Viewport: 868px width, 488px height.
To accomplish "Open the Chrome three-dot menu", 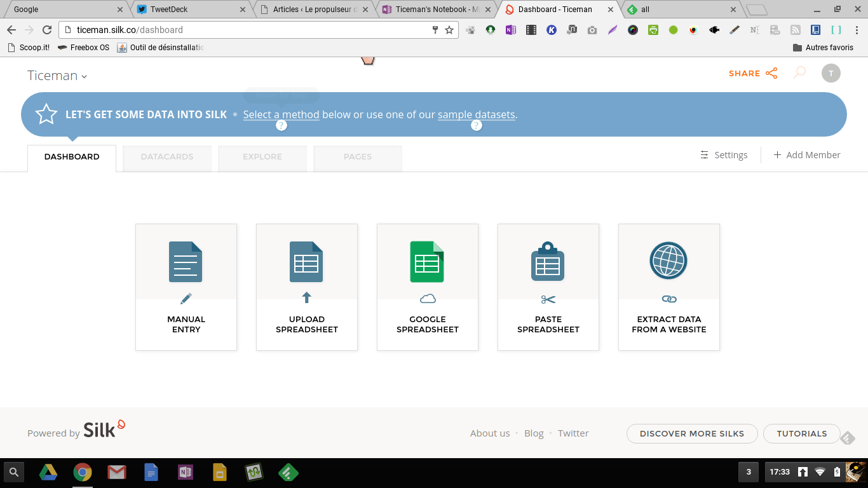I will click(x=856, y=30).
